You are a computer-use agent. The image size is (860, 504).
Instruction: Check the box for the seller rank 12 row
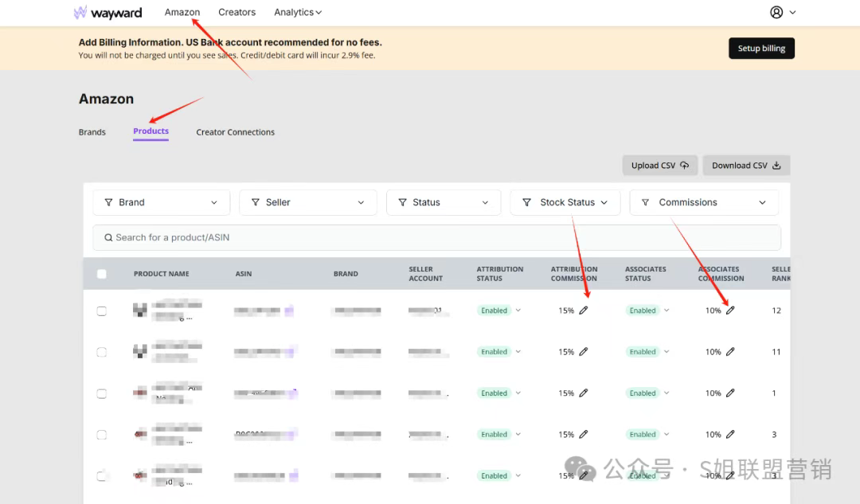tap(101, 311)
